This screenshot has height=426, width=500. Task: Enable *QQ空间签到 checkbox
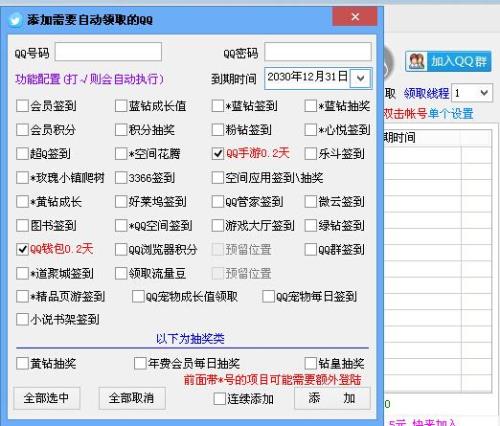click(121, 226)
